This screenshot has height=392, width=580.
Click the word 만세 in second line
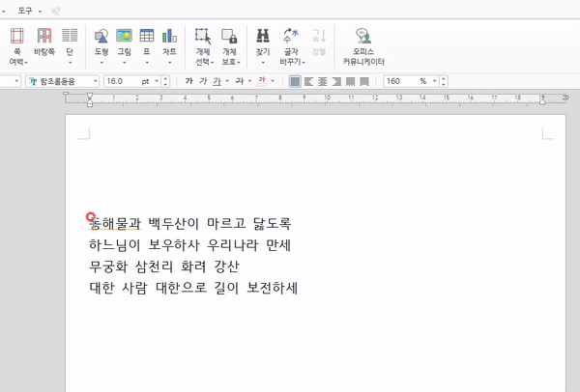(x=278, y=245)
